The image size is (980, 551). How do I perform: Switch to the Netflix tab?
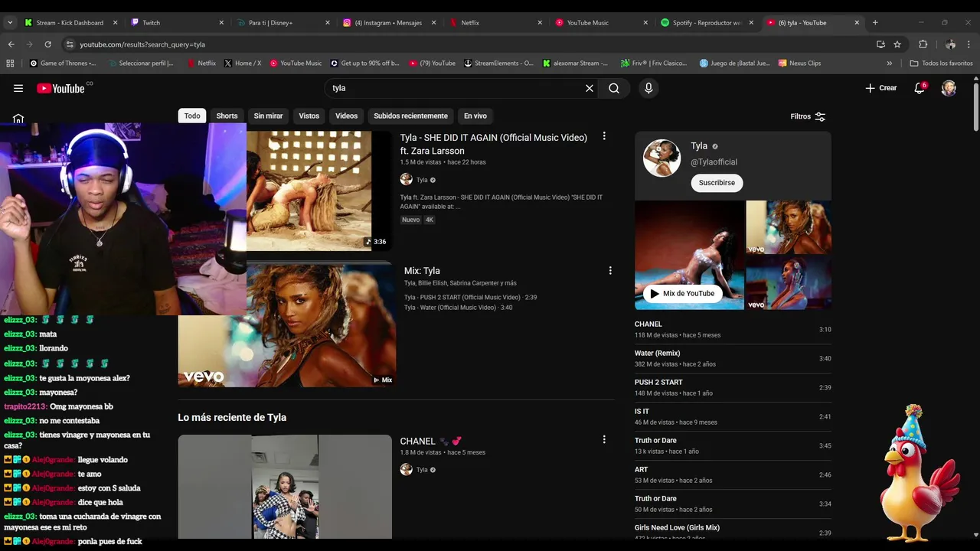[x=495, y=23]
